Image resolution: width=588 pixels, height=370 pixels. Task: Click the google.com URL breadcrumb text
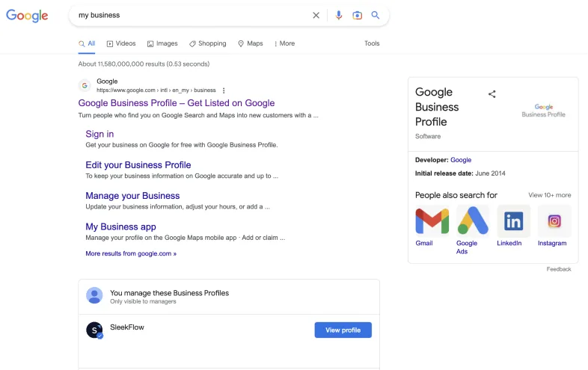(156, 90)
